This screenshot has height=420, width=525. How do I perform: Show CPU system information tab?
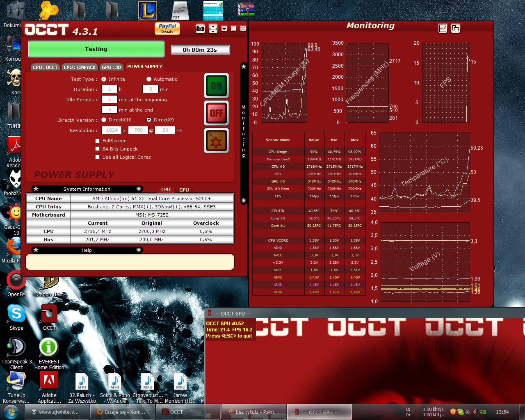tap(166, 189)
